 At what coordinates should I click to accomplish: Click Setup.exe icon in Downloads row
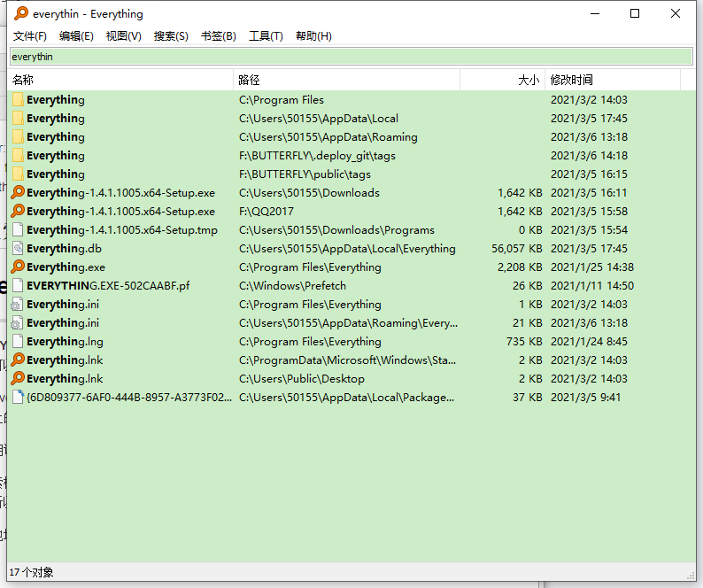pos(18,192)
